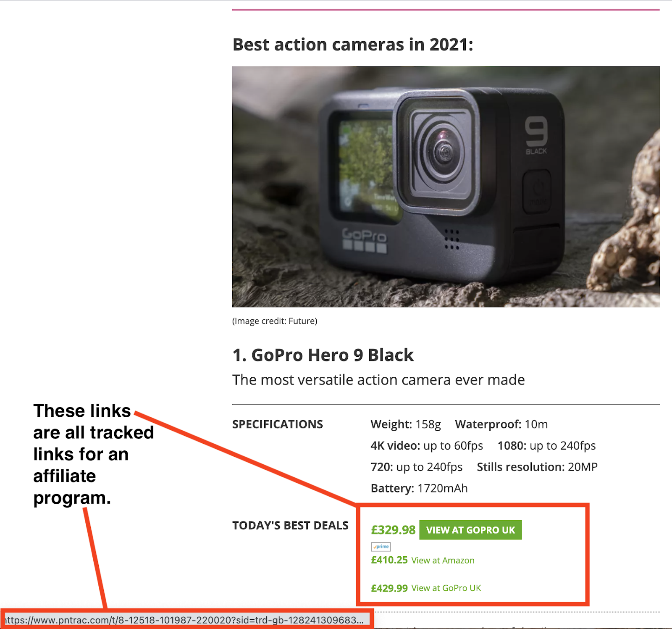Click the 720: up to 240fps spec
This screenshot has height=629, width=672.
coord(417,467)
